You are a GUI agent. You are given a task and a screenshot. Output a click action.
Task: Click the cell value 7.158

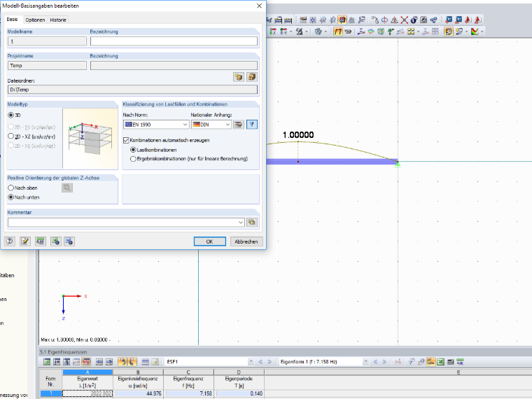pyautogui.click(x=188, y=393)
